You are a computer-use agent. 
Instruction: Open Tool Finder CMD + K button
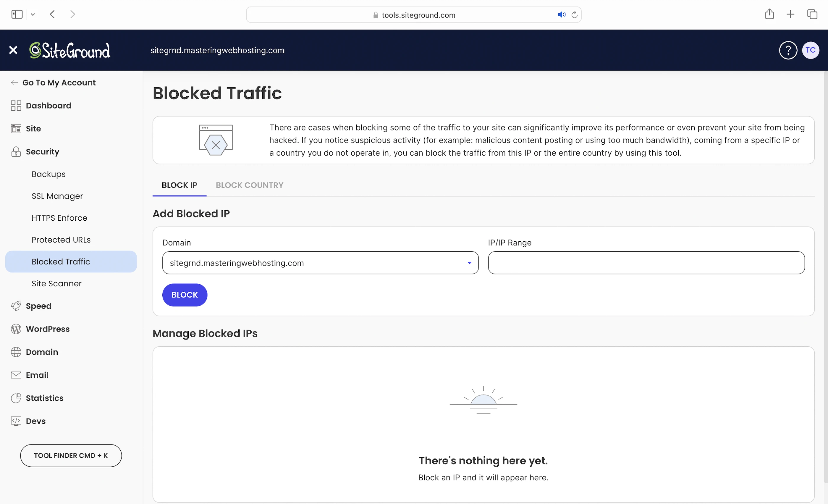[71, 455]
